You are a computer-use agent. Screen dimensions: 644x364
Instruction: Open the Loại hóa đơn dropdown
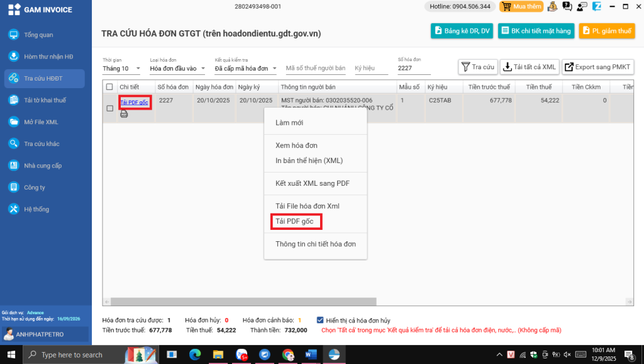(x=177, y=69)
